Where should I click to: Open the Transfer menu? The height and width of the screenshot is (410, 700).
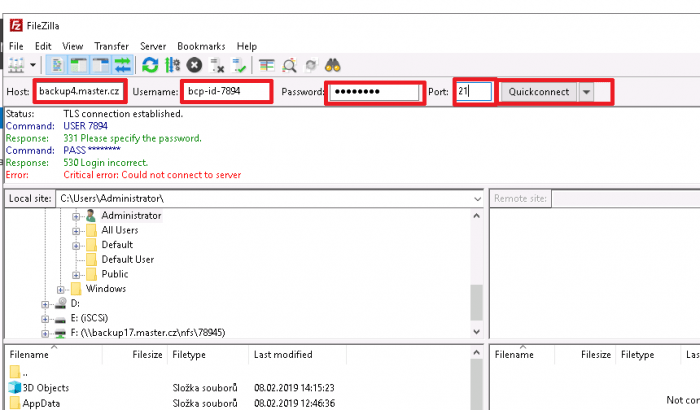tap(111, 46)
